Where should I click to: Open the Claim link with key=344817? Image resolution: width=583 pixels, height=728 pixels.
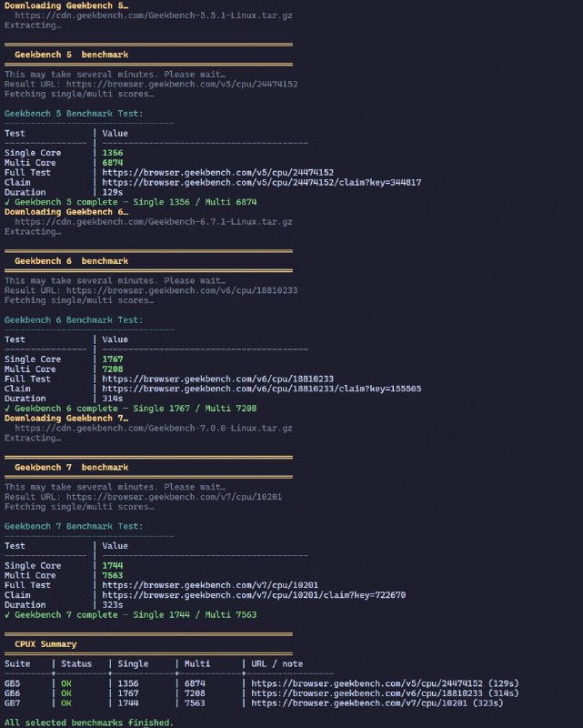click(x=262, y=183)
